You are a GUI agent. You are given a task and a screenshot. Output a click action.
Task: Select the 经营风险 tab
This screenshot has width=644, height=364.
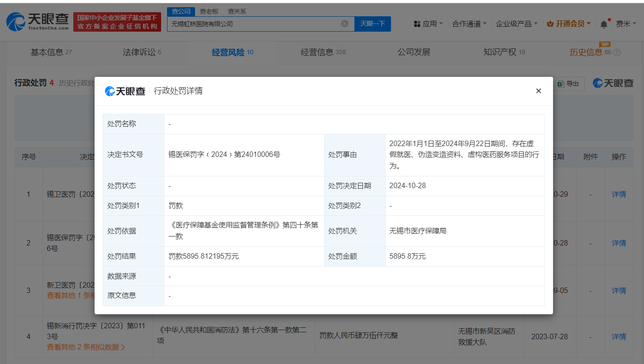(x=233, y=52)
